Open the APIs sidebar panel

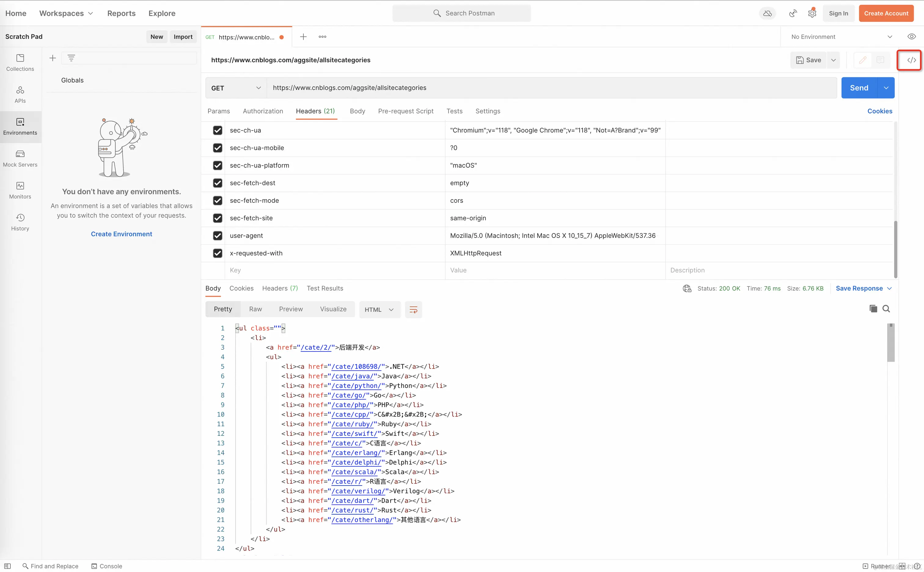point(20,95)
